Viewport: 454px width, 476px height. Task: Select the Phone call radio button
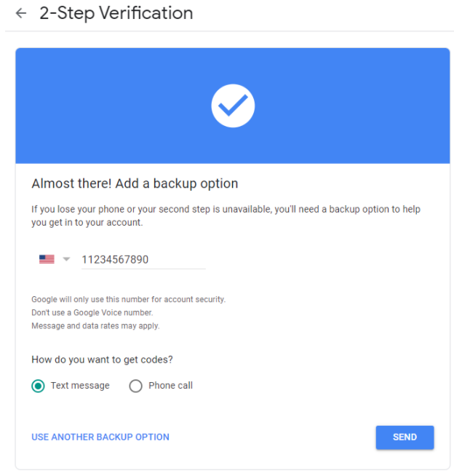135,386
